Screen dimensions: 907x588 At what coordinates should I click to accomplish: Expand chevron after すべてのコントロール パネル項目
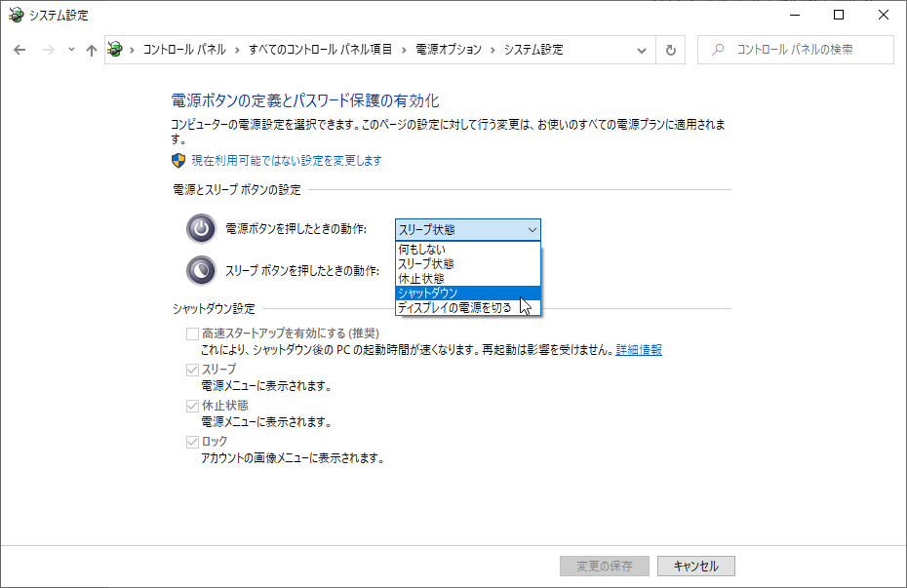[x=403, y=51]
